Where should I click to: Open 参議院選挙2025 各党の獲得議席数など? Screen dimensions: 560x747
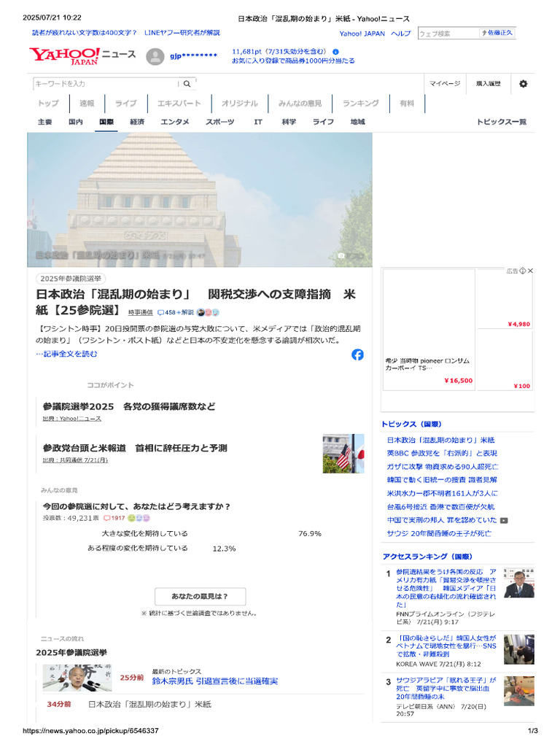(x=129, y=406)
